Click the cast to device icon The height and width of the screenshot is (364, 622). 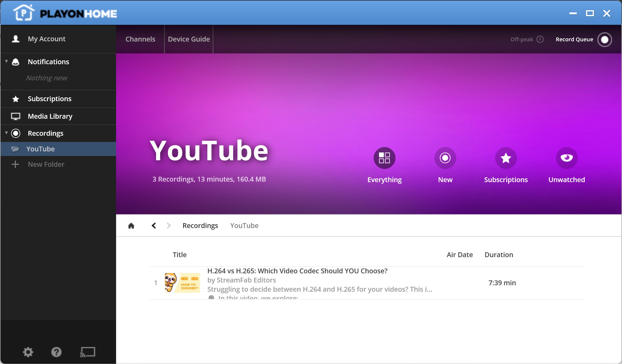(88, 352)
